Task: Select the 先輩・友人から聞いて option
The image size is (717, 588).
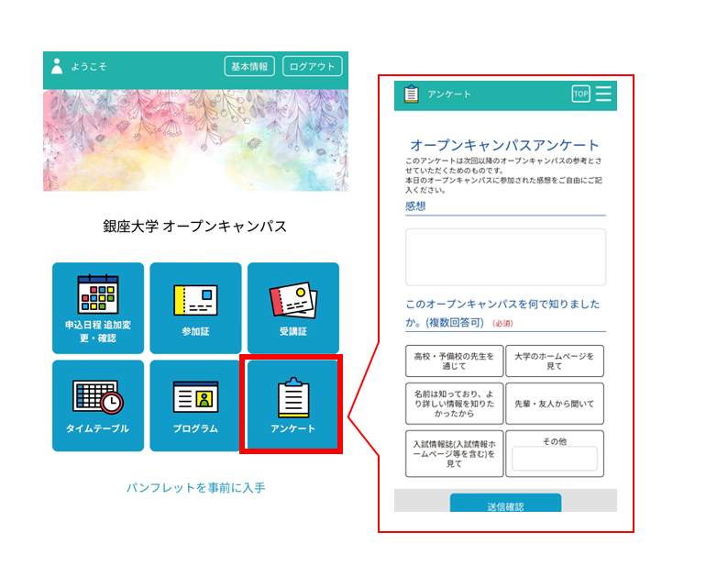Action: coord(555,404)
